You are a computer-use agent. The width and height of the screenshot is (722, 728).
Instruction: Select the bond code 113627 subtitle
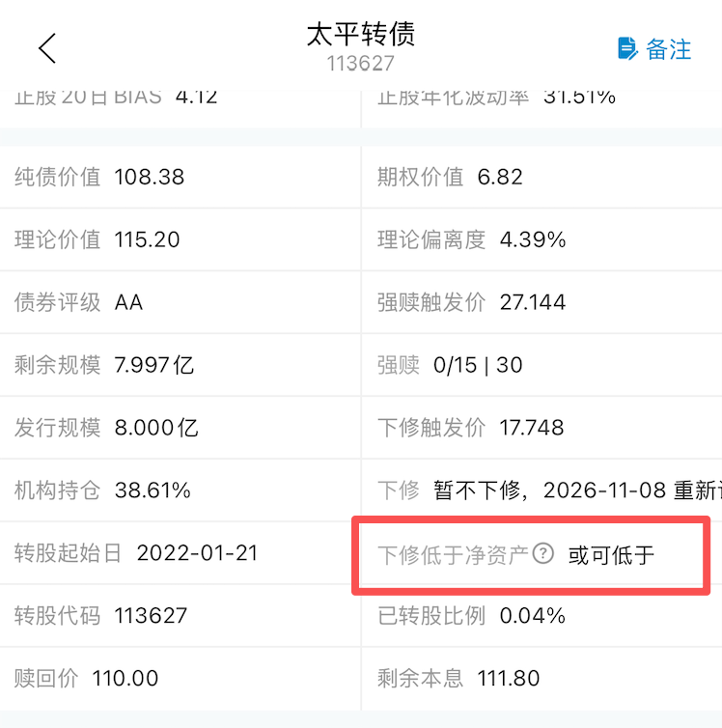(x=360, y=64)
